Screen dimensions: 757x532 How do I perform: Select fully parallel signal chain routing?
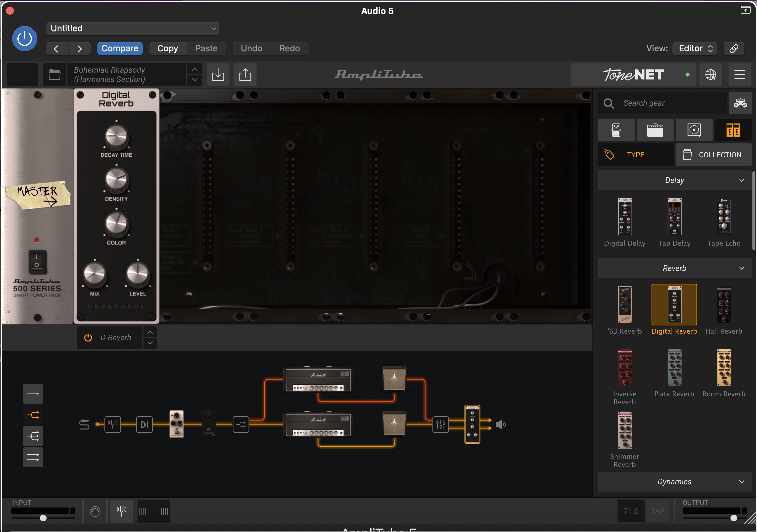click(33, 457)
